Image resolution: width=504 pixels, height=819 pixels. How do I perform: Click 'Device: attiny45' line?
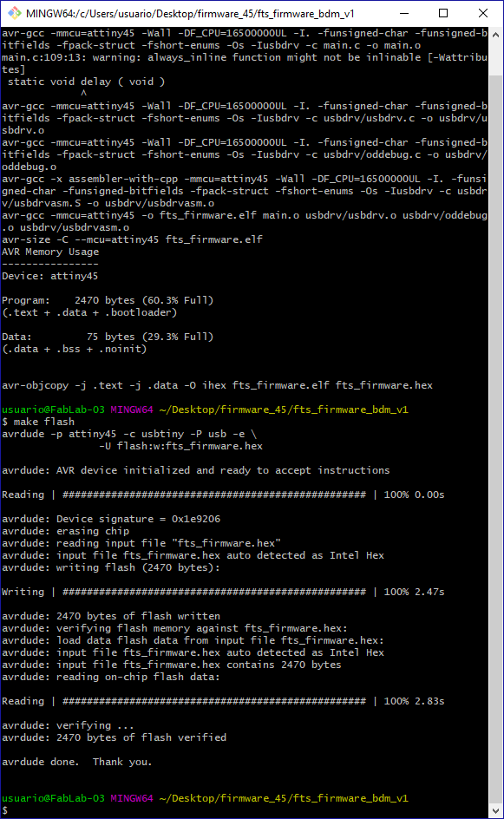click(x=49, y=276)
